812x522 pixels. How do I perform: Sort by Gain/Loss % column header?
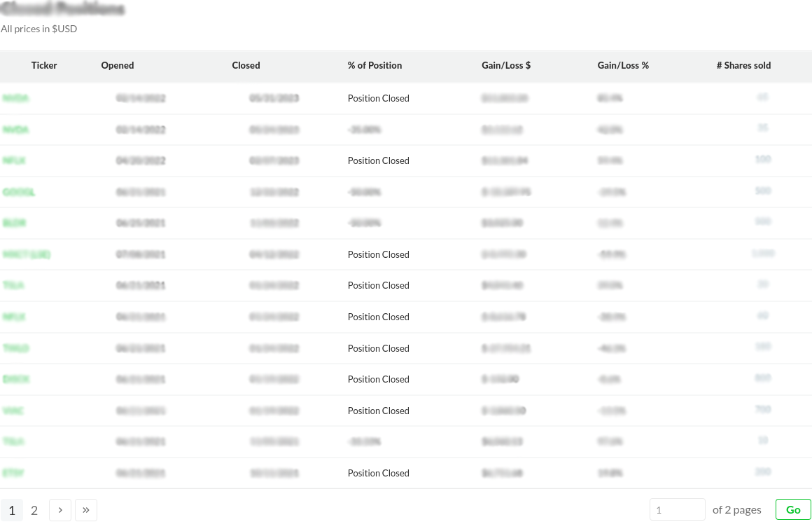pyautogui.click(x=623, y=65)
